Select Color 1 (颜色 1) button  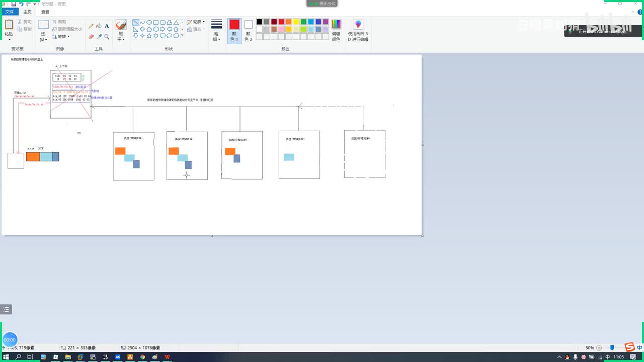click(x=234, y=31)
